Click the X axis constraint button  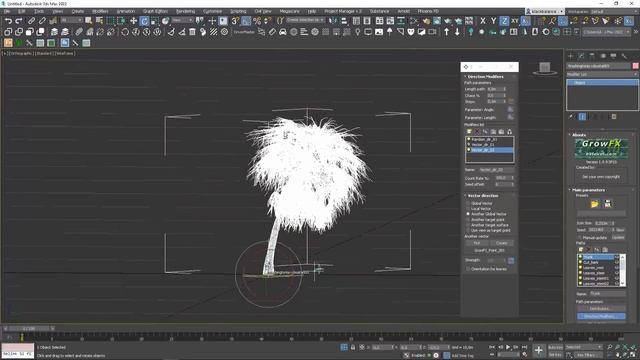pyautogui.click(x=483, y=21)
